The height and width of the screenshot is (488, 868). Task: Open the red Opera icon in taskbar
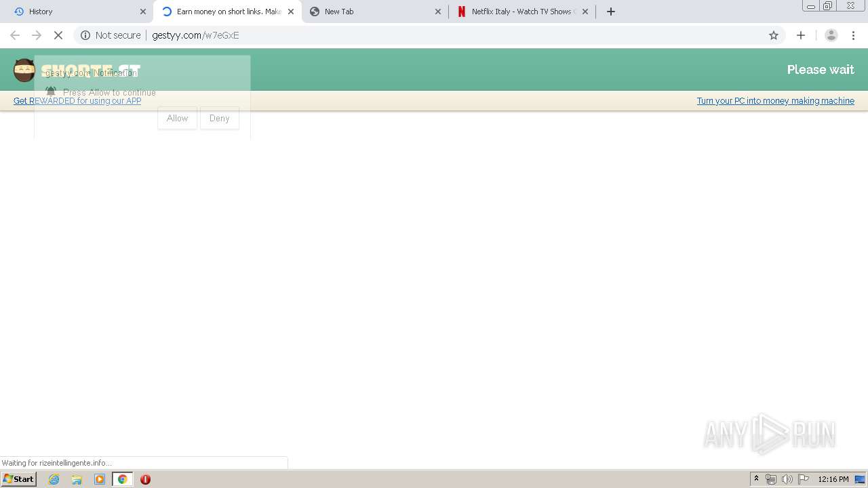click(145, 479)
